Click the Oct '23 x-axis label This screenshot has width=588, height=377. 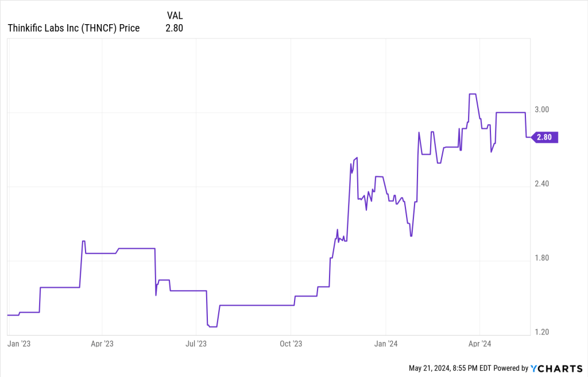pyautogui.click(x=291, y=344)
